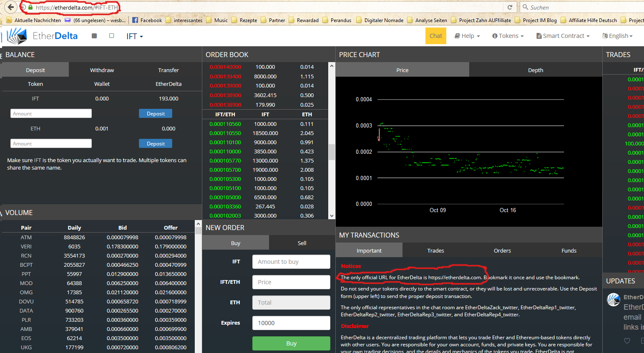
Task: Open the Orders tab in My Transactions
Action: pos(502,250)
